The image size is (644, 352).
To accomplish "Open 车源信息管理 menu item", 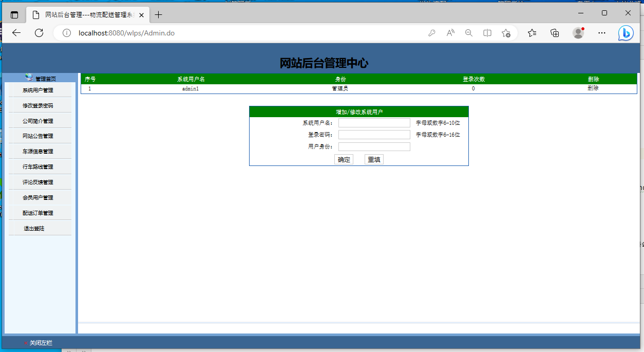I will pyautogui.click(x=37, y=152).
